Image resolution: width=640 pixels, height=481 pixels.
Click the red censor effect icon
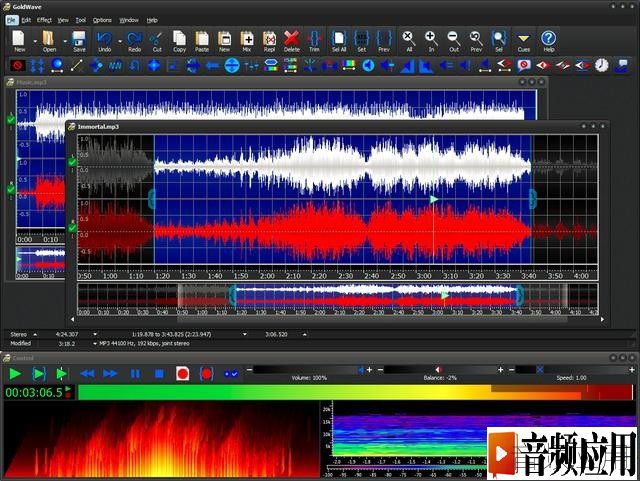click(x=18, y=65)
